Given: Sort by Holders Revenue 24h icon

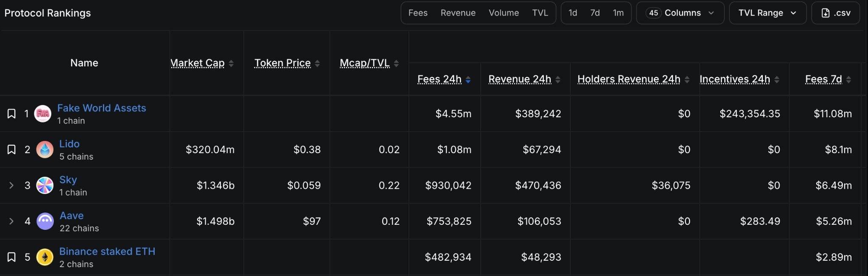Looking at the screenshot, I should tap(687, 80).
